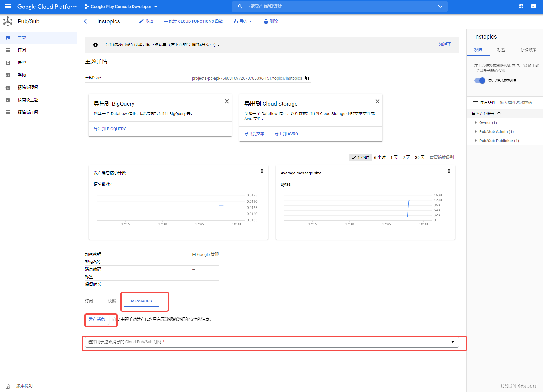Copy the topic name with the copy icon

(307, 78)
